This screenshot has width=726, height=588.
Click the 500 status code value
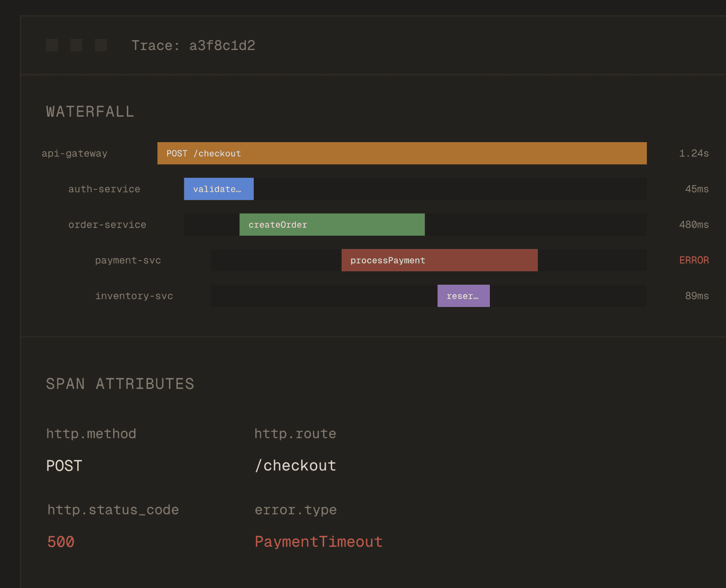click(x=61, y=542)
